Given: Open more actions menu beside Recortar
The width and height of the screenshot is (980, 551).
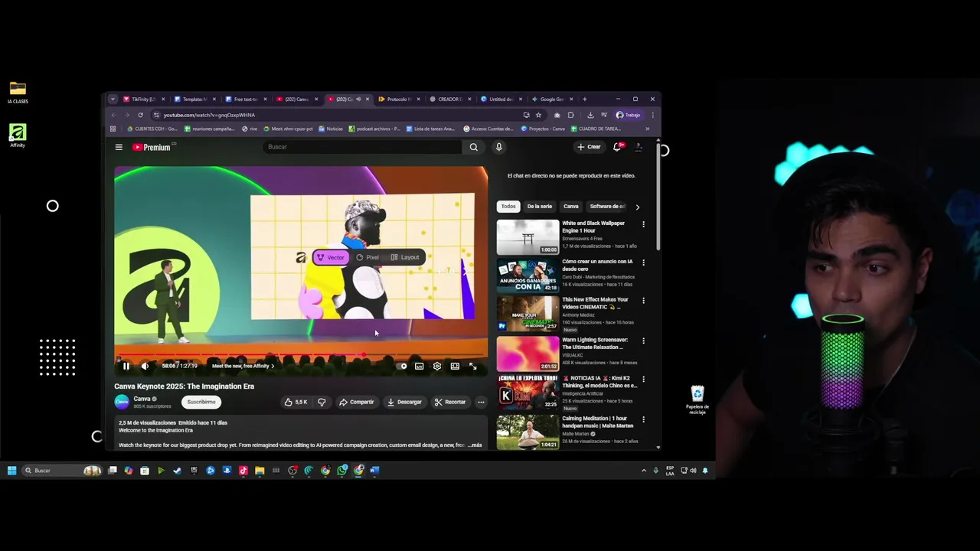Looking at the screenshot, I should [x=481, y=402].
